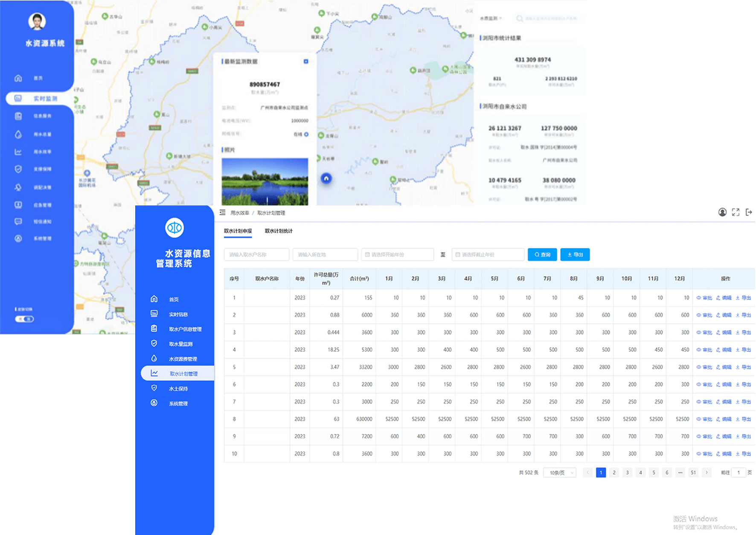The image size is (756, 535).
Task: Open the 水质监测 dropdown above statistics panel
Action: [491, 18]
